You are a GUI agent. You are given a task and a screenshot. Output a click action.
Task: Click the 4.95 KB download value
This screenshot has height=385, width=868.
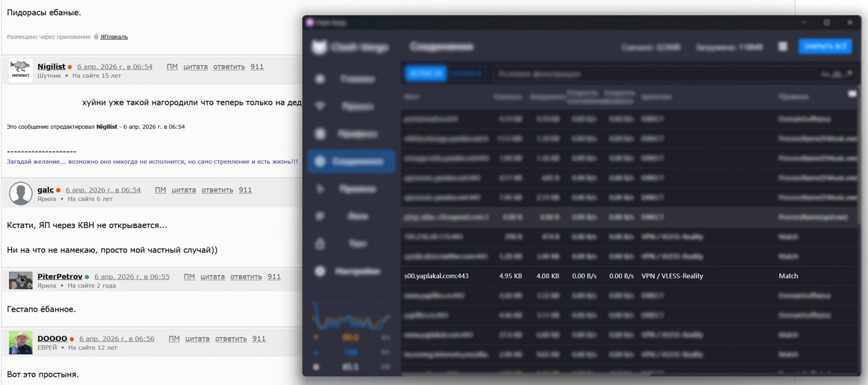[510, 276]
